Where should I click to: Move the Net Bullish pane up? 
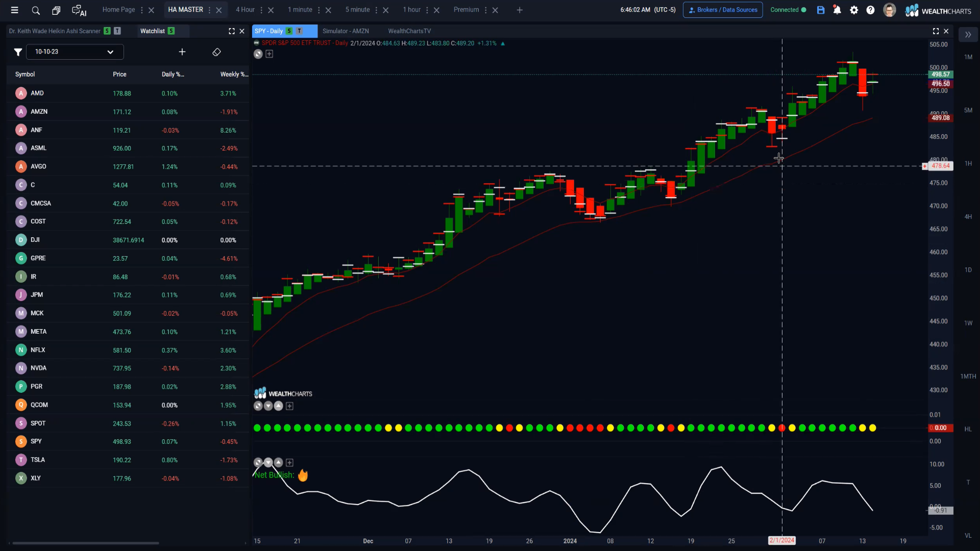click(x=279, y=463)
